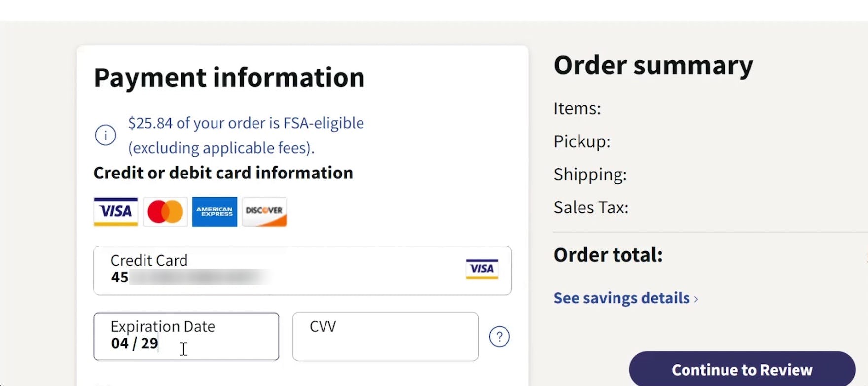868x386 pixels.
Task: Click the Order total label
Action: tap(608, 255)
